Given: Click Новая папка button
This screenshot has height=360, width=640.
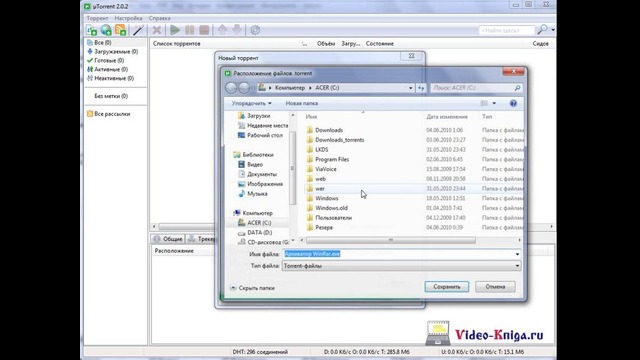Looking at the screenshot, I should (302, 103).
